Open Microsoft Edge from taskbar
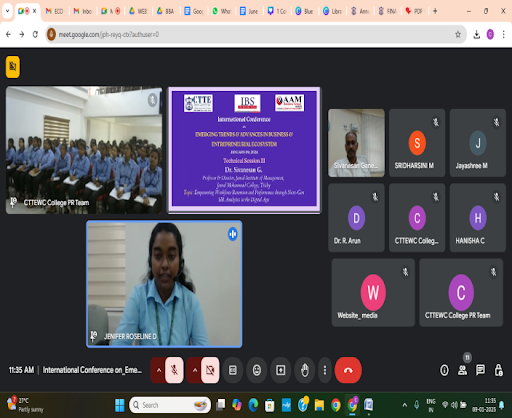The width and height of the screenshot is (512, 418). click(253, 405)
